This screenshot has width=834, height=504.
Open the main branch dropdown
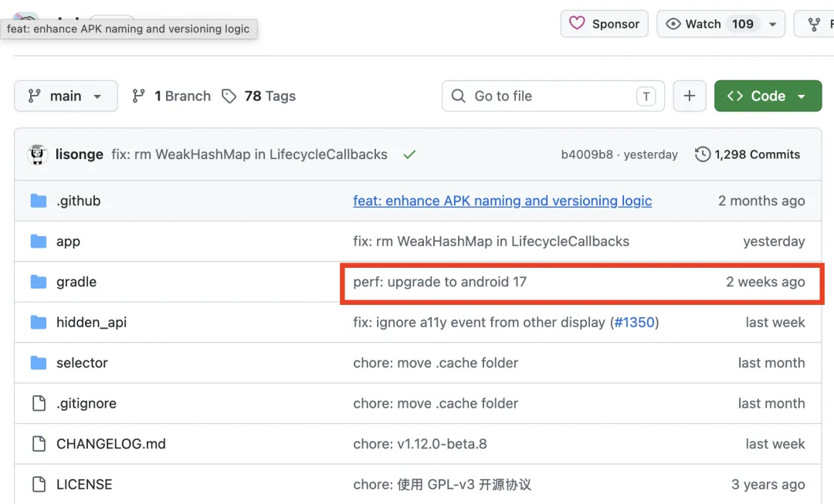(x=66, y=96)
